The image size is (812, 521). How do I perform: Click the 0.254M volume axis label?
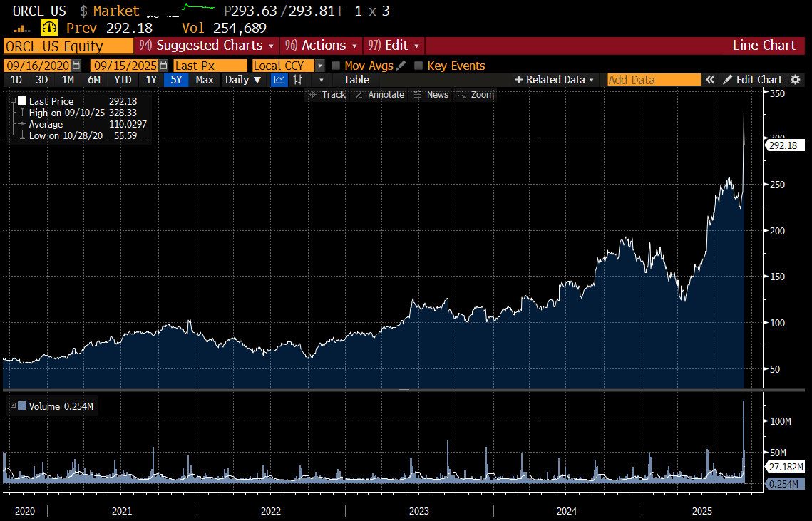tap(785, 484)
